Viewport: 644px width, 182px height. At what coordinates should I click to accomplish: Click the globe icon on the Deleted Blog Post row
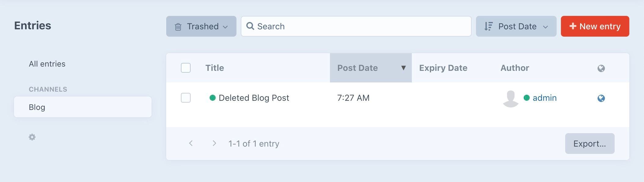pos(601,98)
